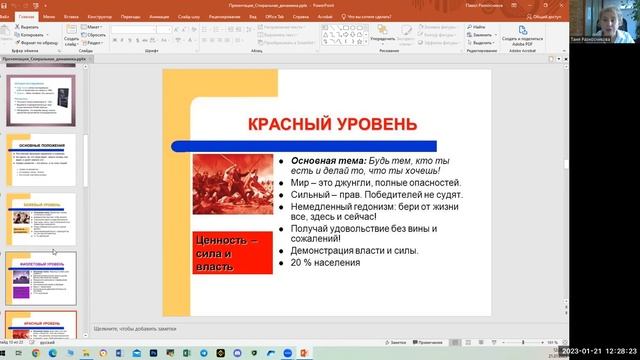Open Google Chrome from taskbar
Screen dimensions: 640x360
(36, 353)
